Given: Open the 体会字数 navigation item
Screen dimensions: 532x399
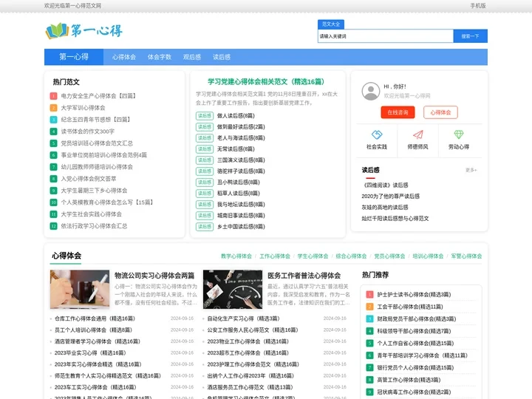Looking at the screenshot, I should click(x=160, y=57).
